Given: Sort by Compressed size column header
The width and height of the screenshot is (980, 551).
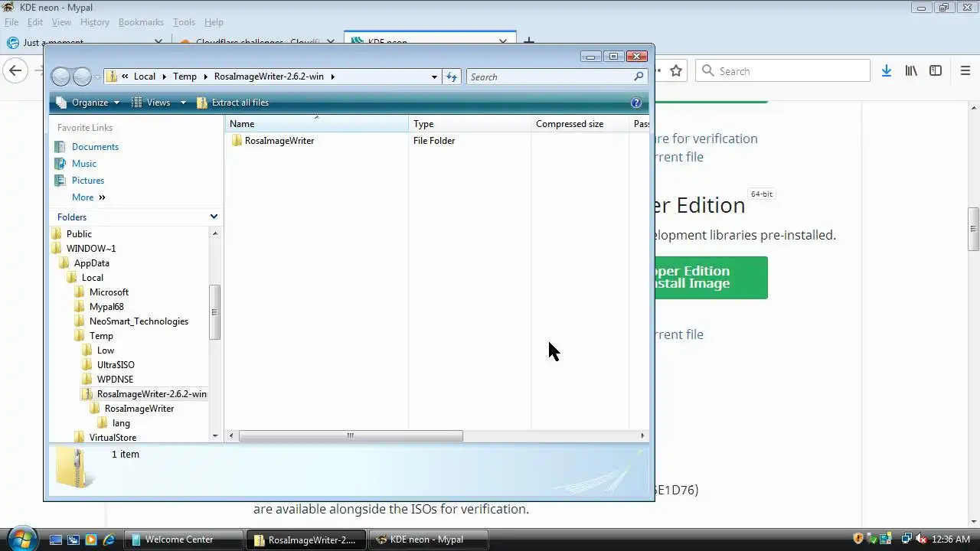Looking at the screenshot, I should (x=580, y=124).
